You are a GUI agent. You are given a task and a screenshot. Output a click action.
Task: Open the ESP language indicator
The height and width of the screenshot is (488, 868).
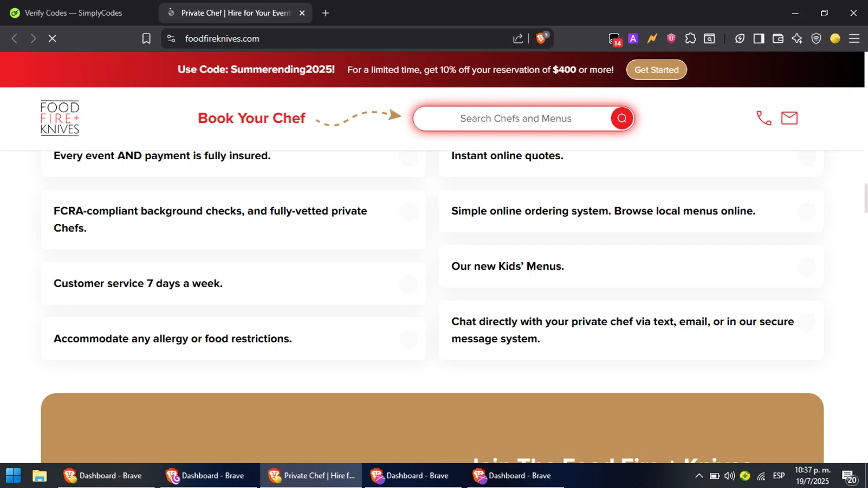779,476
